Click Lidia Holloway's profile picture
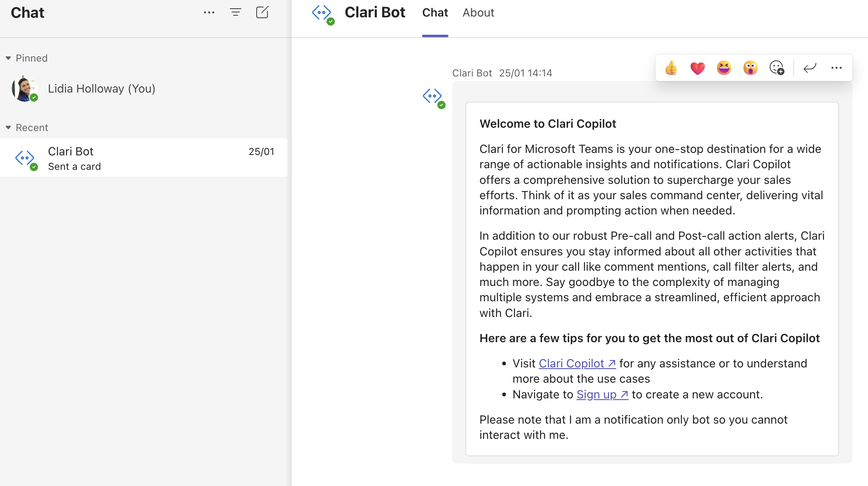 click(x=24, y=88)
